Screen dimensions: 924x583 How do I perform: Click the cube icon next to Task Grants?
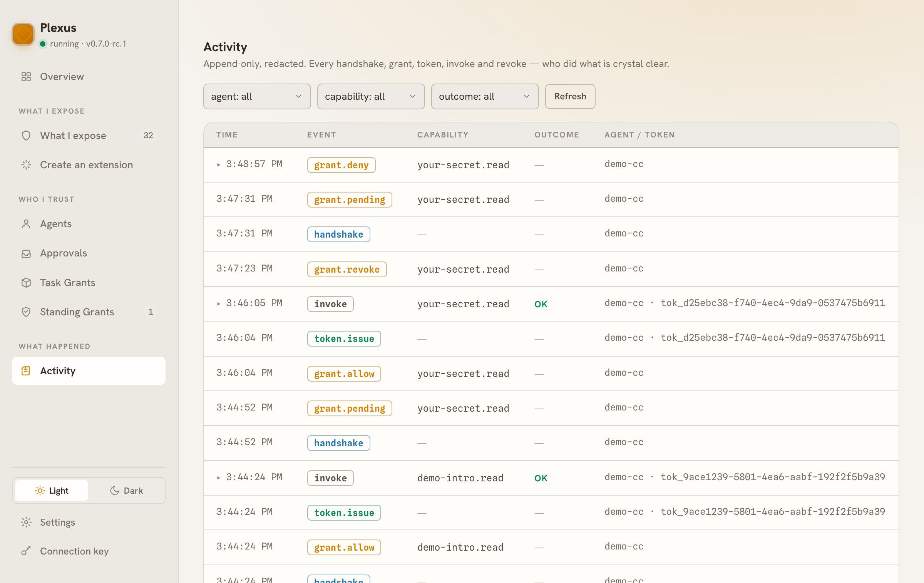[x=26, y=283]
